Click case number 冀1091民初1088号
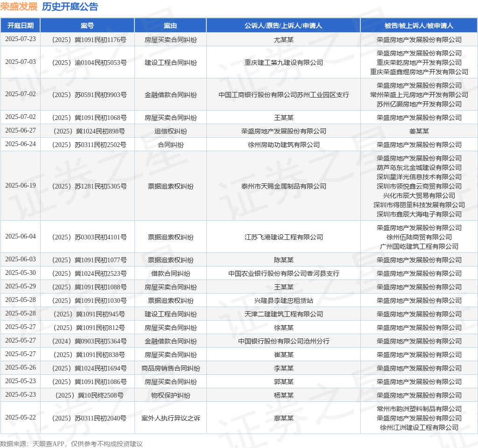Viewport: 478px width, 448px height. click(x=89, y=287)
